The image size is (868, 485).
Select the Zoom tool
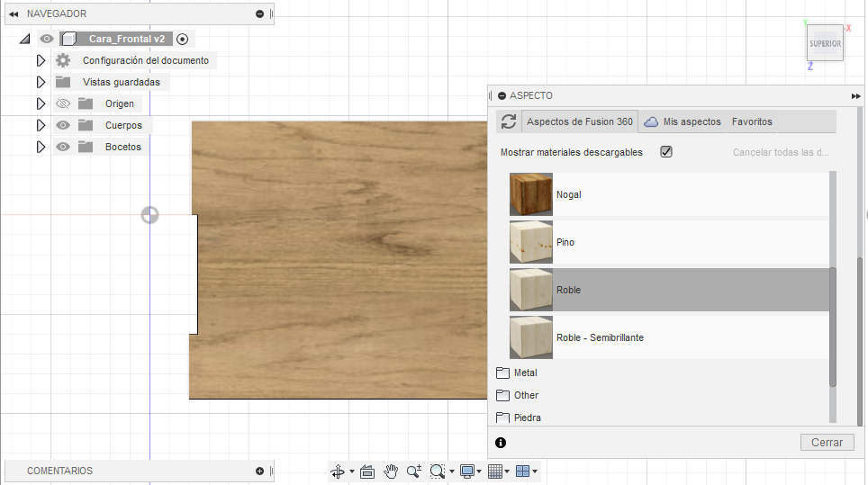414,472
